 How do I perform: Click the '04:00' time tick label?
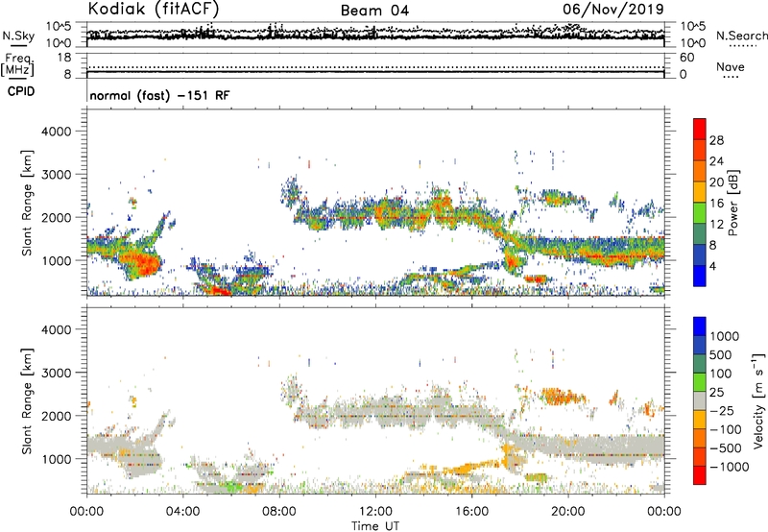coord(182,512)
